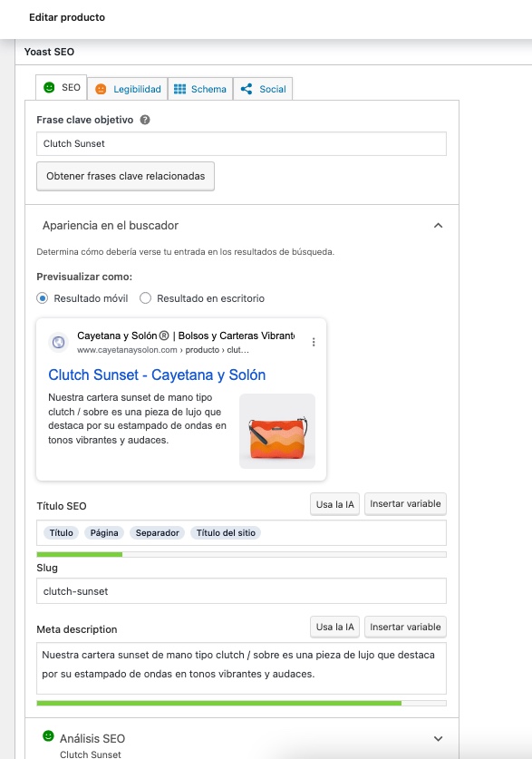Click Usa la IA for Título SEO
The image size is (532, 759).
click(334, 504)
